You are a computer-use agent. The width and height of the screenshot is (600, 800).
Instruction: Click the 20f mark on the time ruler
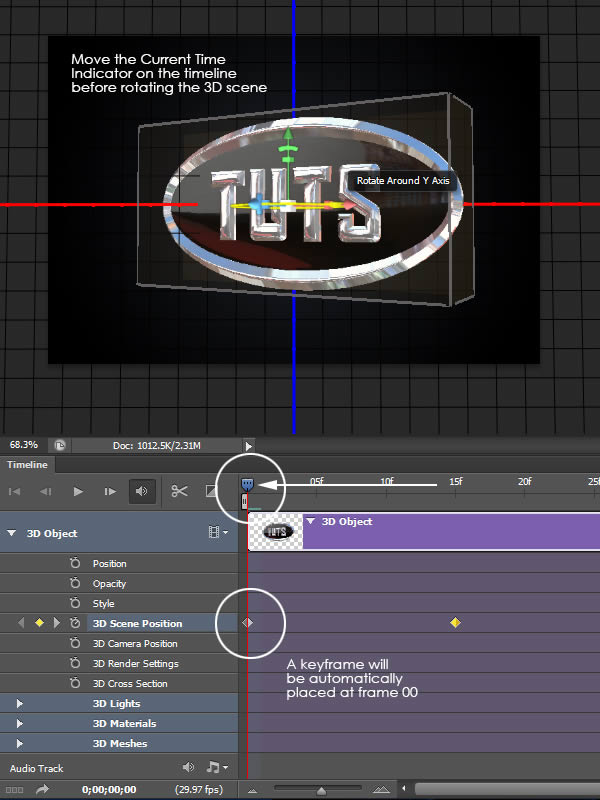pyautogui.click(x=524, y=481)
